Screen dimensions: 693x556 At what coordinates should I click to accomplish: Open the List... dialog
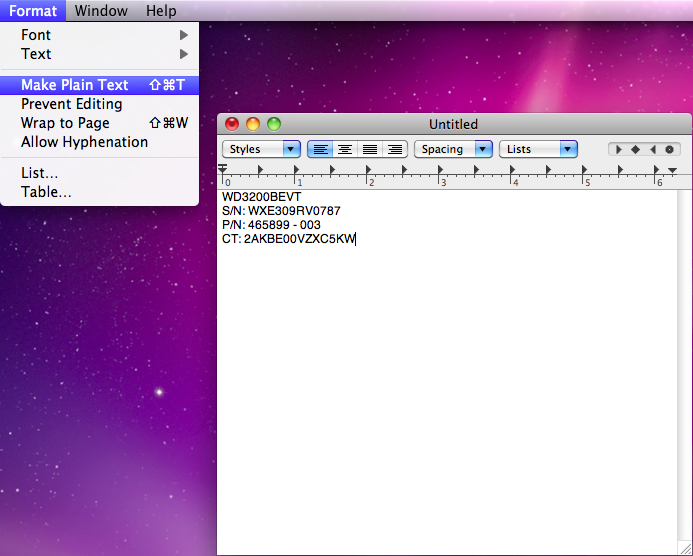[x=99, y=173]
